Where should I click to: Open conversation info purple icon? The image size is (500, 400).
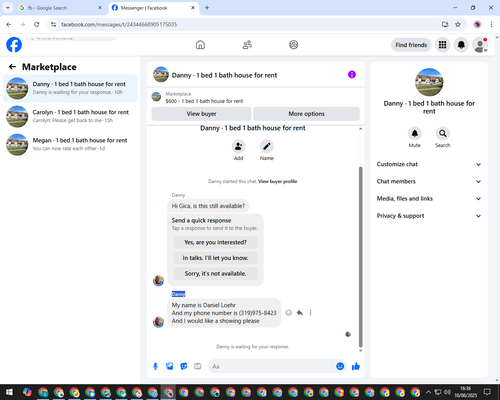pos(352,74)
